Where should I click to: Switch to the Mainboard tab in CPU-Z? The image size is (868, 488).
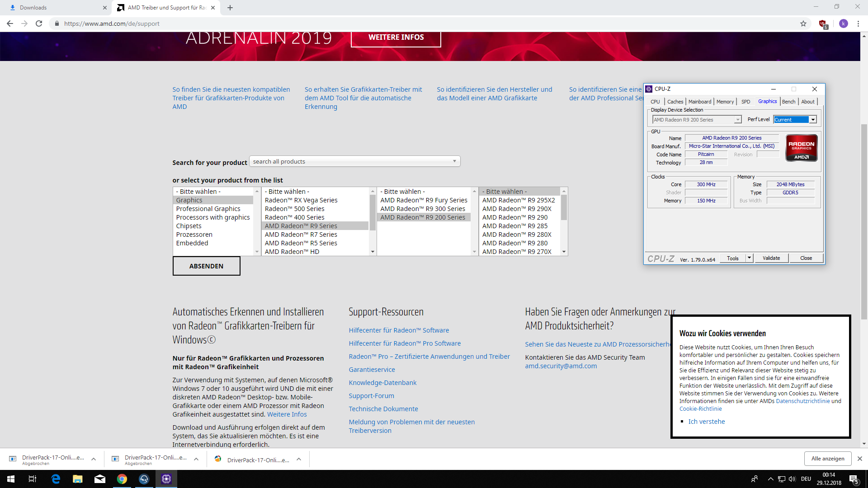pyautogui.click(x=699, y=102)
